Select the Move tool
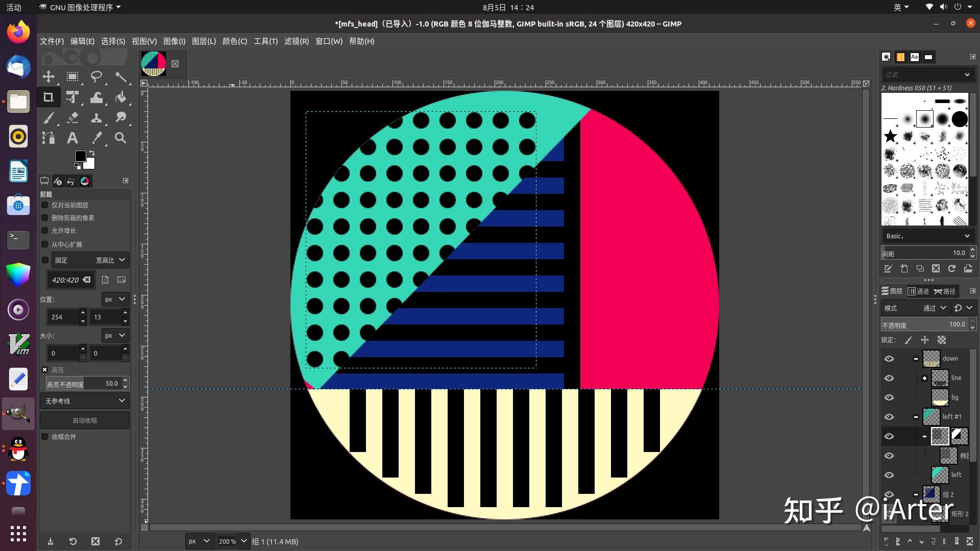 point(48,77)
